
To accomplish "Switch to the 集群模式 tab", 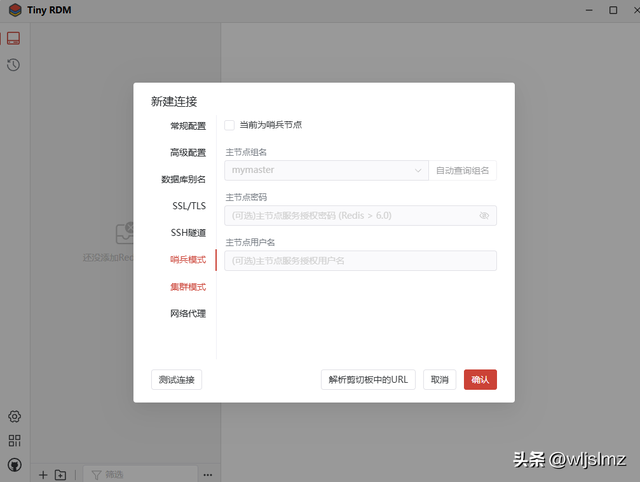I will pyautogui.click(x=188, y=287).
